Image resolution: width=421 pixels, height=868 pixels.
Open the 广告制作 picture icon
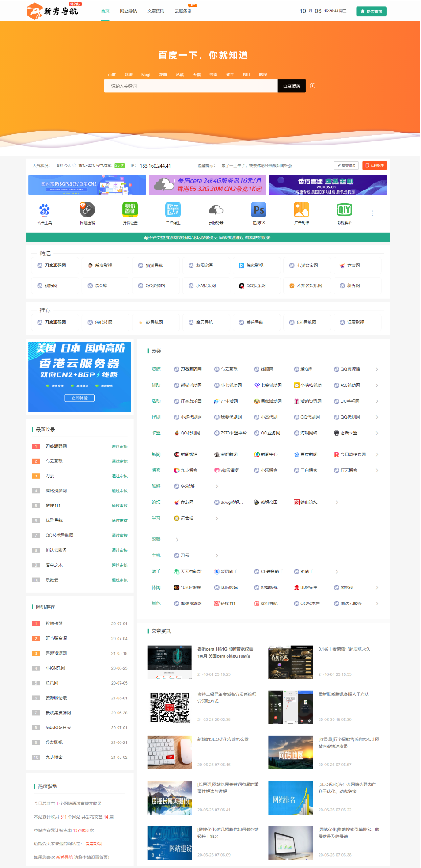[x=302, y=210]
